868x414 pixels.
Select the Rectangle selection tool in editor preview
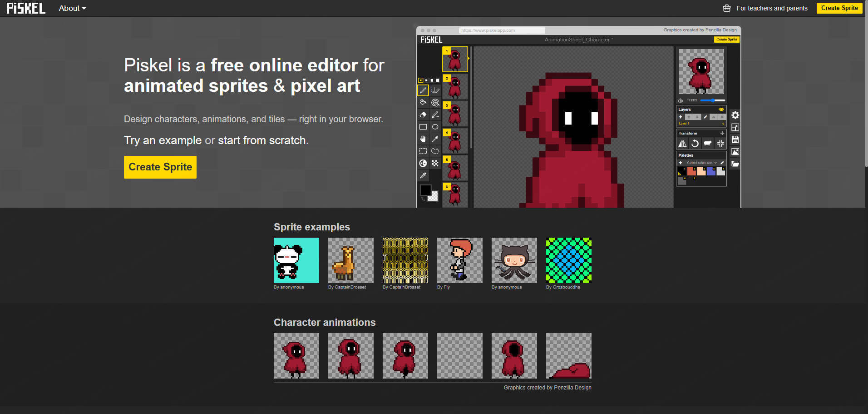[x=423, y=151]
